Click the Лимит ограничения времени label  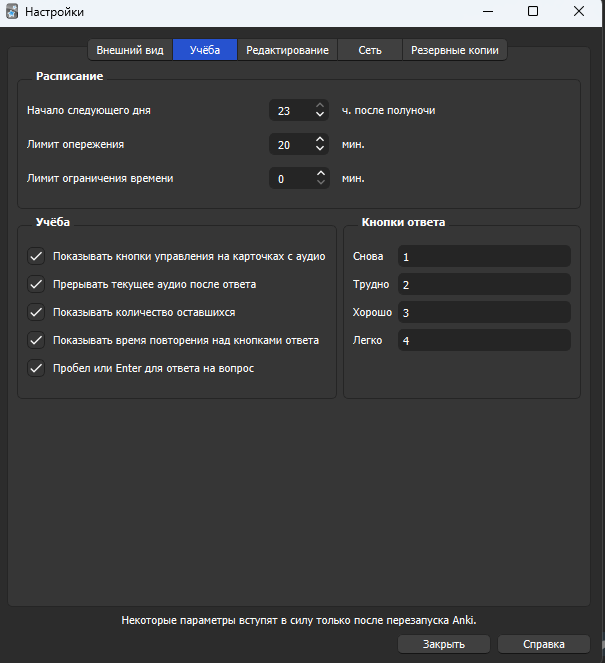tap(100, 178)
